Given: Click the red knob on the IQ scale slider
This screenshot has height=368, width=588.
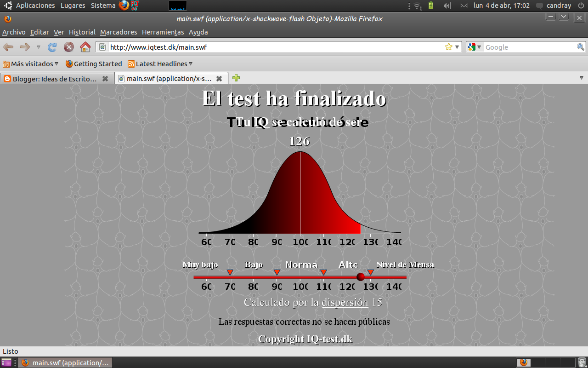Looking at the screenshot, I should pos(360,277).
